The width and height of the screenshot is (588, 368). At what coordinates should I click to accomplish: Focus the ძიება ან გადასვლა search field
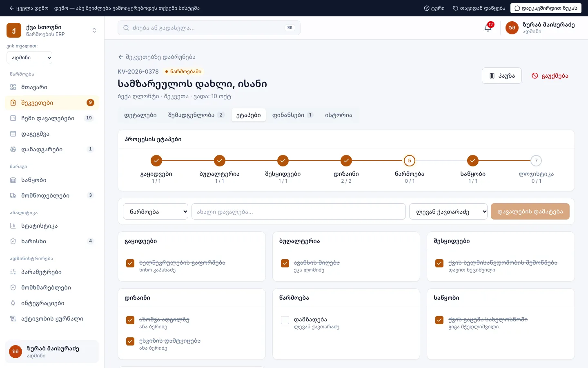click(x=209, y=28)
